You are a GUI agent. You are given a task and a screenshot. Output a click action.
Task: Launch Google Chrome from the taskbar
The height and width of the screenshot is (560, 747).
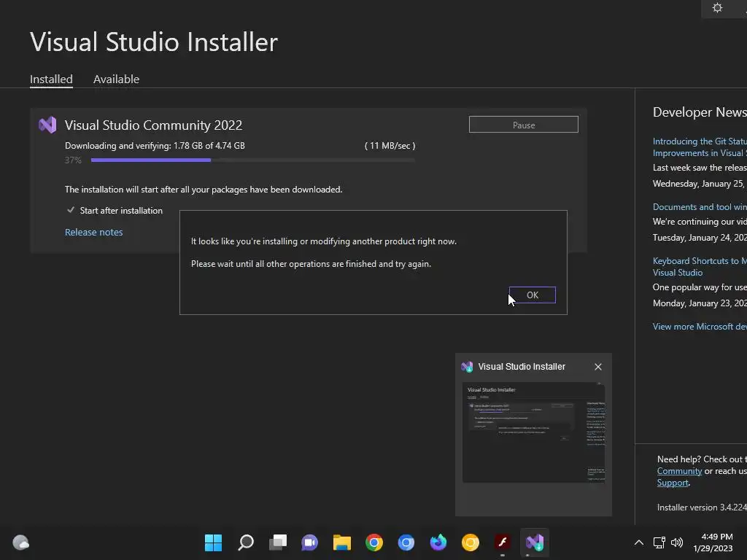pyautogui.click(x=374, y=542)
